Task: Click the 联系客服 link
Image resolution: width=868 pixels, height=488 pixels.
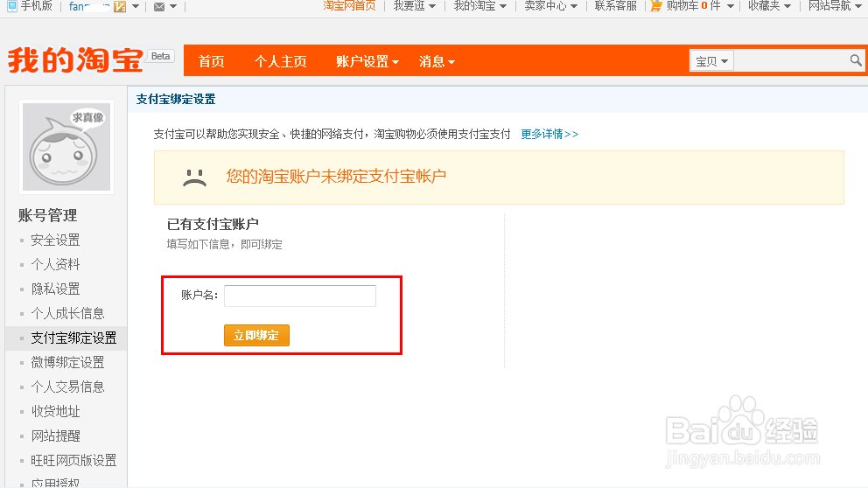Action: (x=616, y=6)
